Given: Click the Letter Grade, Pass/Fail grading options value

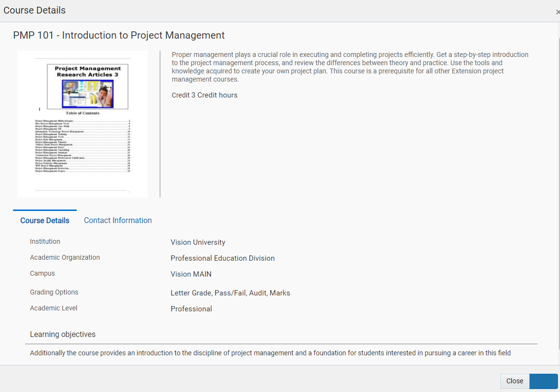Looking at the screenshot, I should (230, 293).
